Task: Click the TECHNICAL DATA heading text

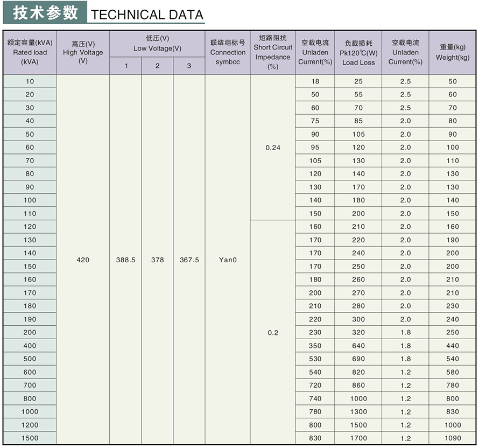Action: pyautogui.click(x=147, y=15)
